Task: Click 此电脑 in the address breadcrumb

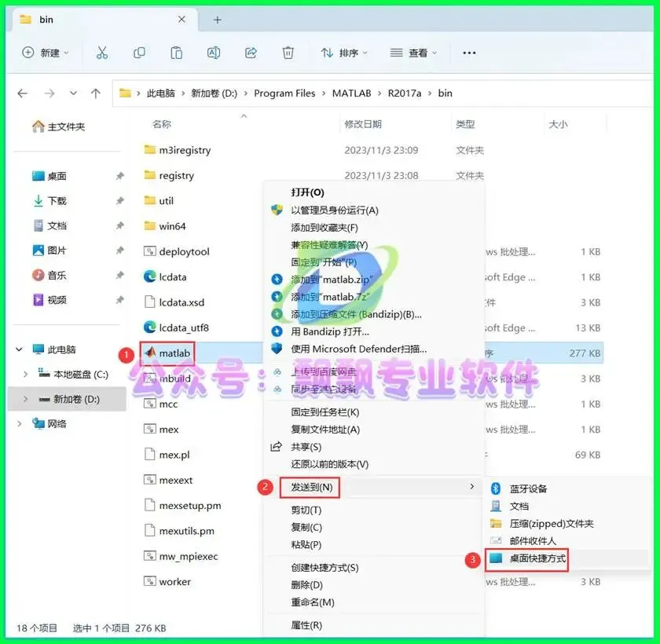Action: [x=161, y=93]
